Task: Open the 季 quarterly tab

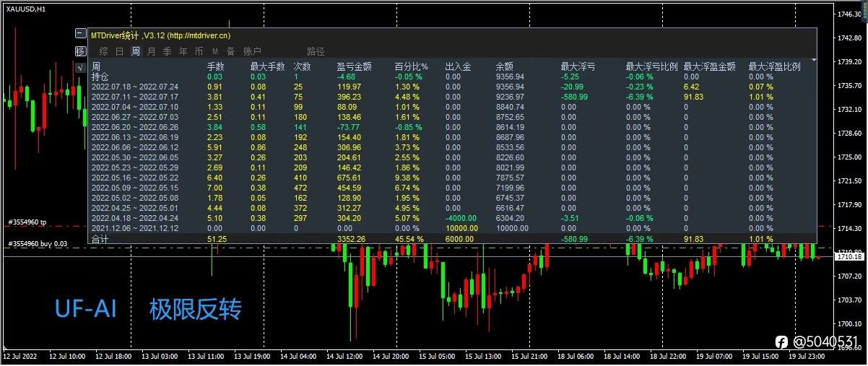Action: pyautogui.click(x=167, y=51)
